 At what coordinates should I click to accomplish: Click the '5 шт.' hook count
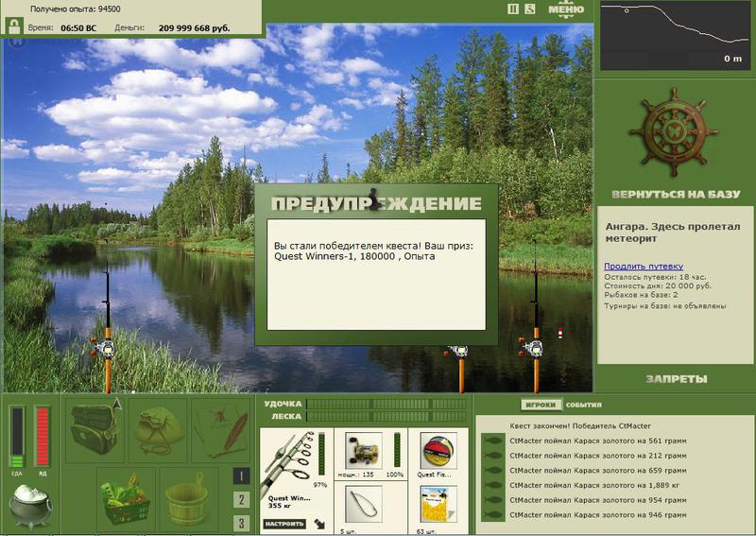click(348, 531)
